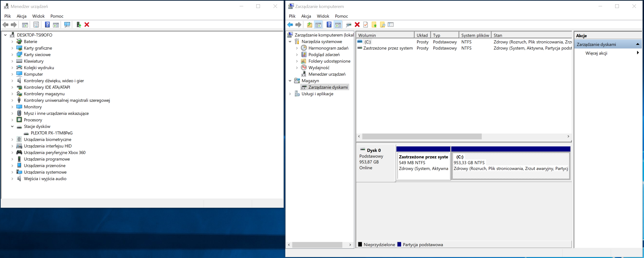The width and height of the screenshot is (644, 258).
Task: Toggle Show/Hide action pane in Zarządzanie komputerem
Action: pyautogui.click(x=338, y=25)
